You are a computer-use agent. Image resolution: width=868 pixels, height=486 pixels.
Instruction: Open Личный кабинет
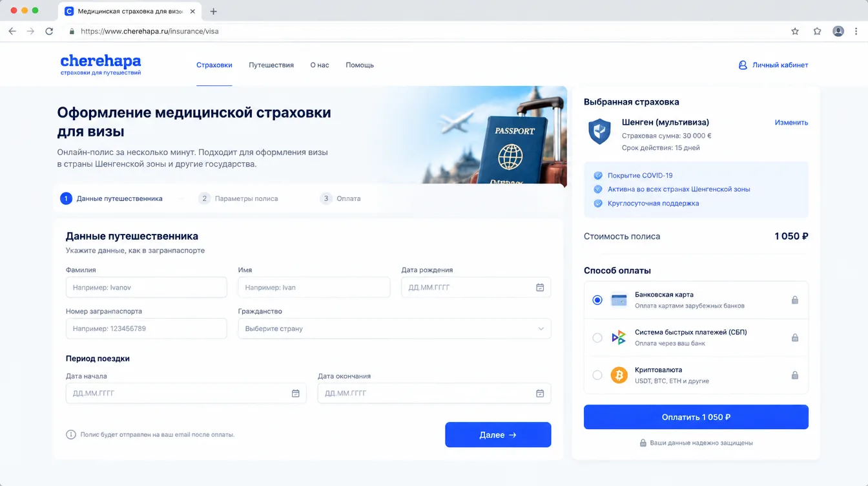pyautogui.click(x=773, y=65)
